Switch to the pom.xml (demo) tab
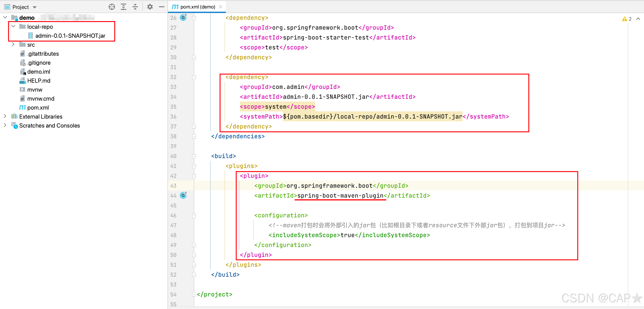This screenshot has height=309, width=644. coord(198,7)
